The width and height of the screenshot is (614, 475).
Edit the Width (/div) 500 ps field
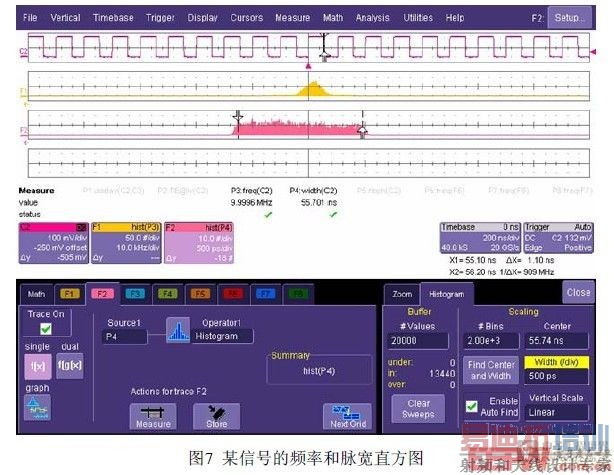click(x=556, y=376)
